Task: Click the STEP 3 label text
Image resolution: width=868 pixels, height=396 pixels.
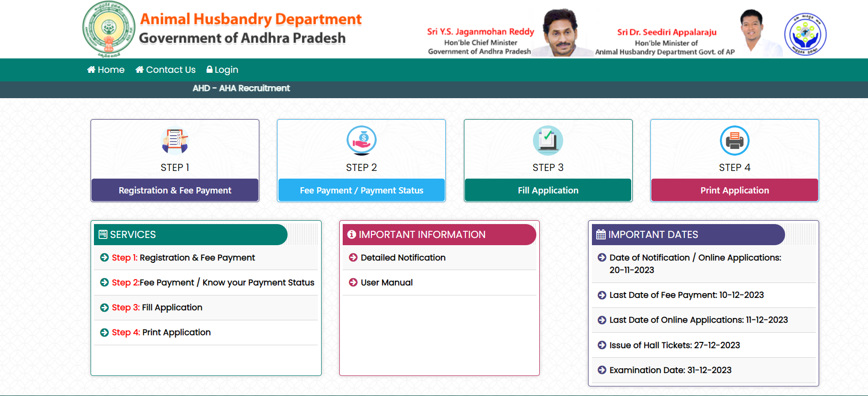Action: tap(548, 168)
